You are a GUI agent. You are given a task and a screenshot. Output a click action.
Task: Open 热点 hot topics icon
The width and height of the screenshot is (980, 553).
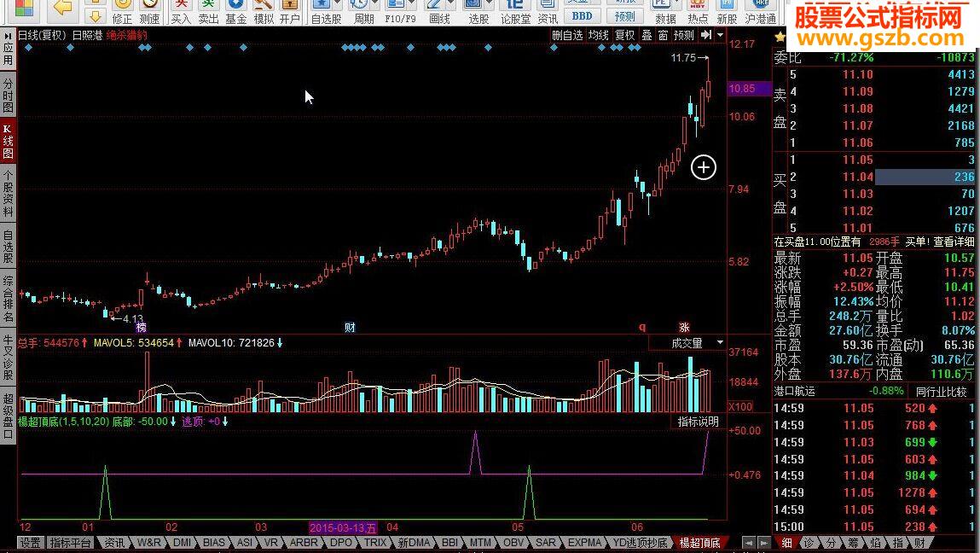pos(698,12)
